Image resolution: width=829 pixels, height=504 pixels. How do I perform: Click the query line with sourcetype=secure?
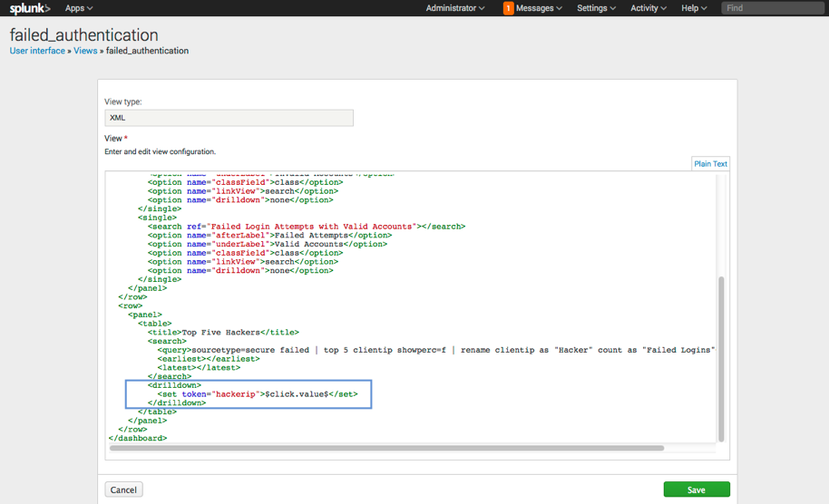click(435, 350)
